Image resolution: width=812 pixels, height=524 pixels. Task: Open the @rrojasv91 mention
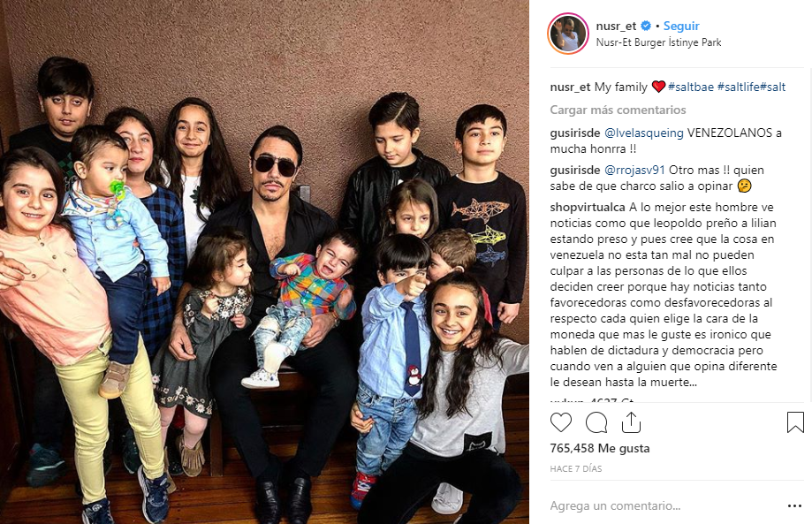pos(634,170)
